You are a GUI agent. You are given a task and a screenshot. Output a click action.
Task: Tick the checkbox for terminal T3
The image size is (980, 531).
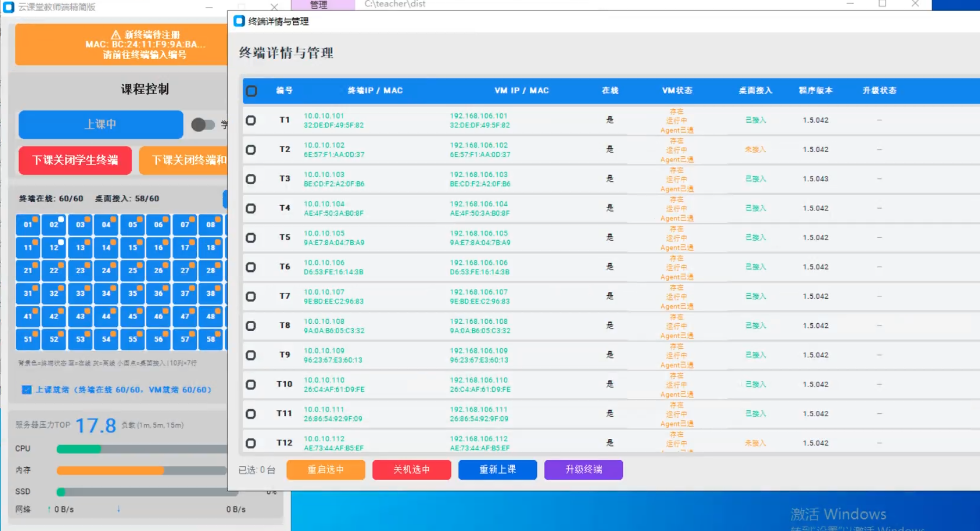point(251,179)
